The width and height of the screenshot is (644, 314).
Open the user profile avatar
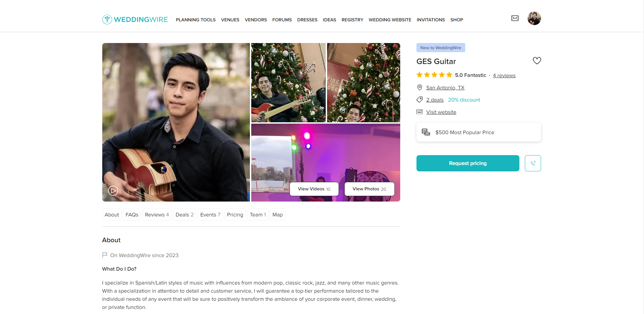(534, 18)
